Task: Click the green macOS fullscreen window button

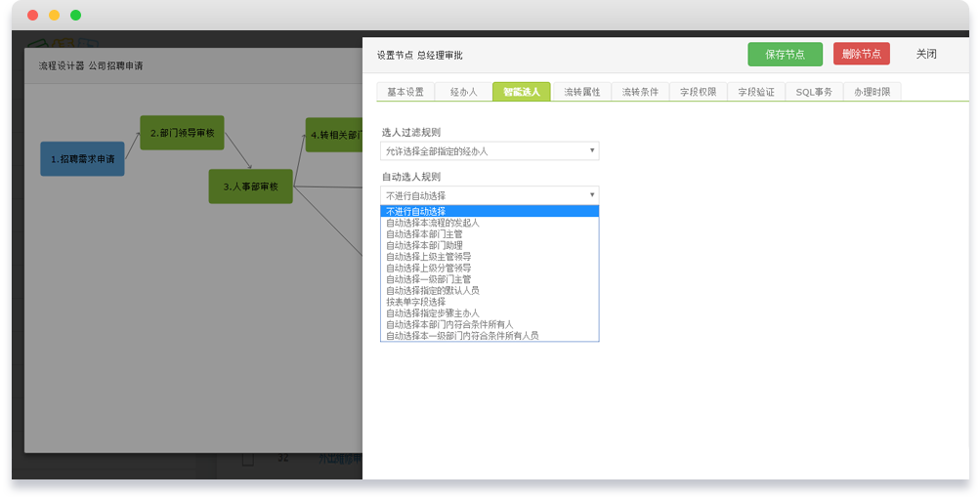Action: pyautogui.click(x=75, y=15)
